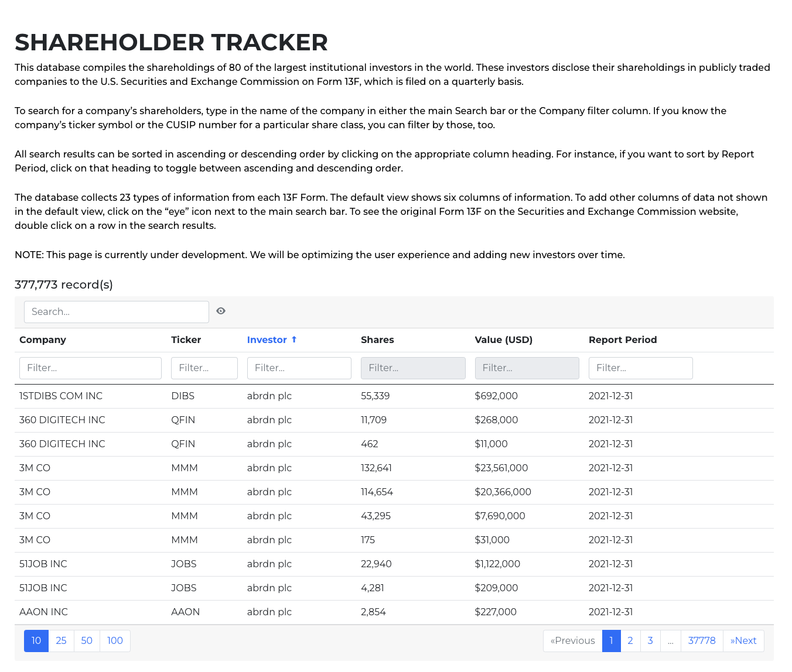Click the $23,561,000 value cell
This screenshot has width=792, height=672.
501,468
